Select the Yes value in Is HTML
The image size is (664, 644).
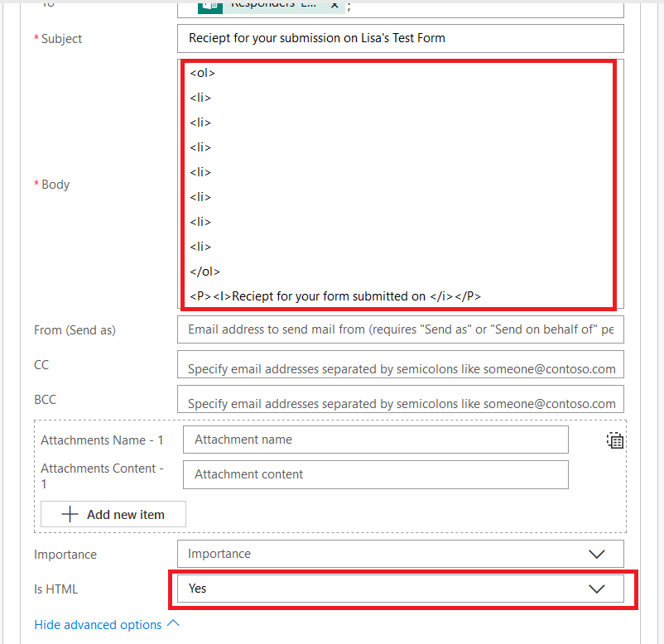click(198, 589)
